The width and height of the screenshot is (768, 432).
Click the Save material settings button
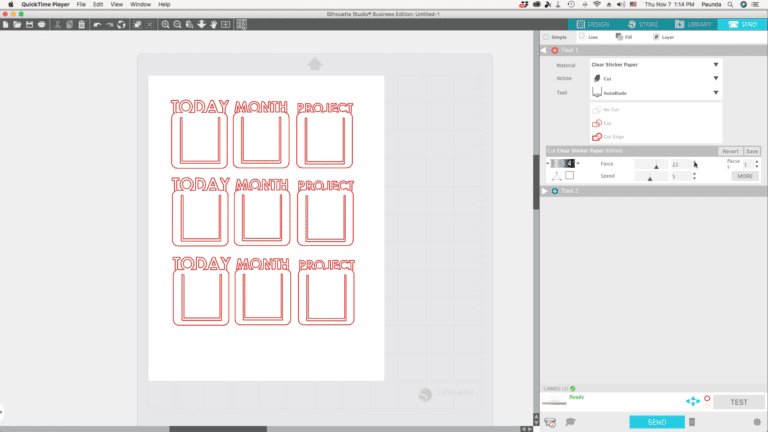coord(752,151)
